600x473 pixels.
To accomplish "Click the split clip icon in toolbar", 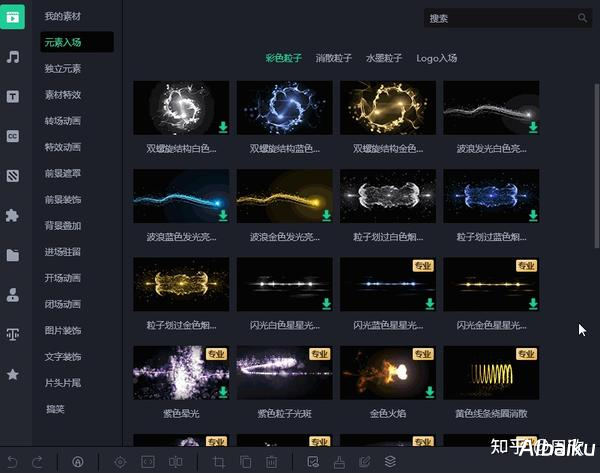I will (176, 462).
